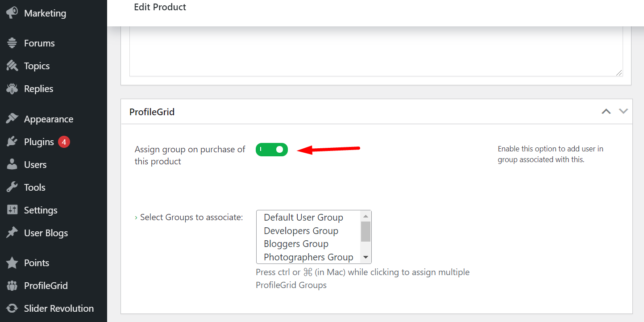Open the Appearance paintbrush icon
644x322 pixels.
point(12,119)
